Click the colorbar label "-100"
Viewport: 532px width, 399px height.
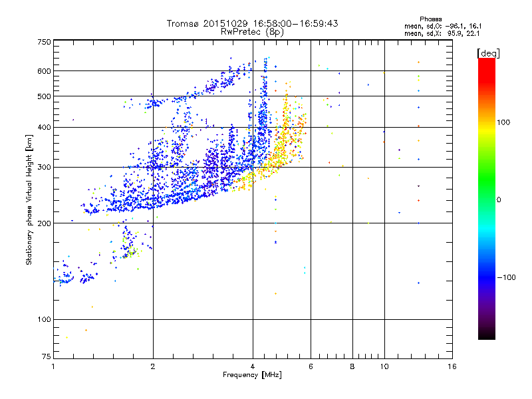(506, 277)
